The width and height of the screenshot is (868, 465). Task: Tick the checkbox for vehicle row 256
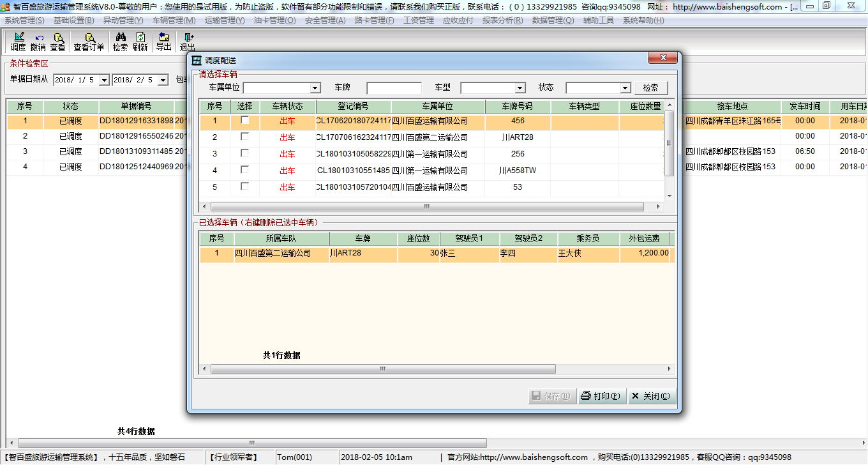coord(244,153)
